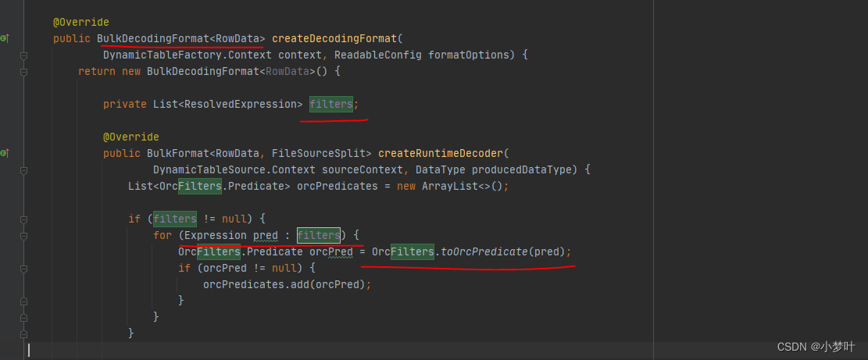Collapse the 'if (filters != null)' block
This screenshot has width=868, height=360.
tap(23, 219)
